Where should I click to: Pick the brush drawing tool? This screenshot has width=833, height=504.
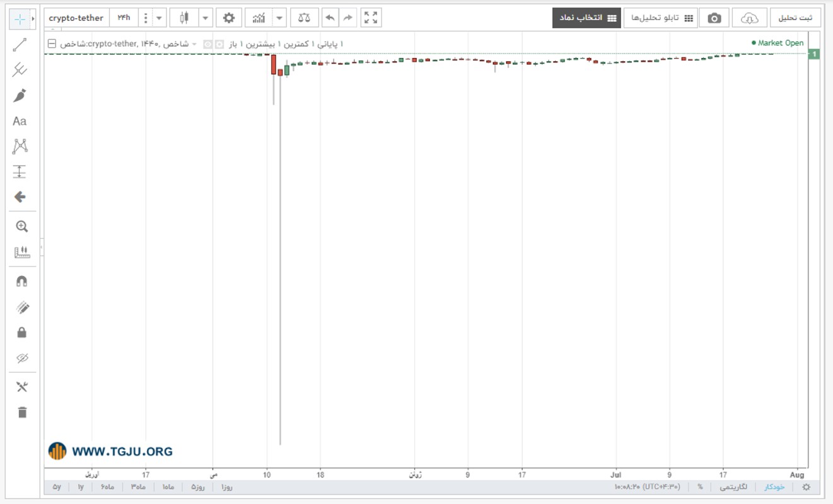(x=20, y=96)
